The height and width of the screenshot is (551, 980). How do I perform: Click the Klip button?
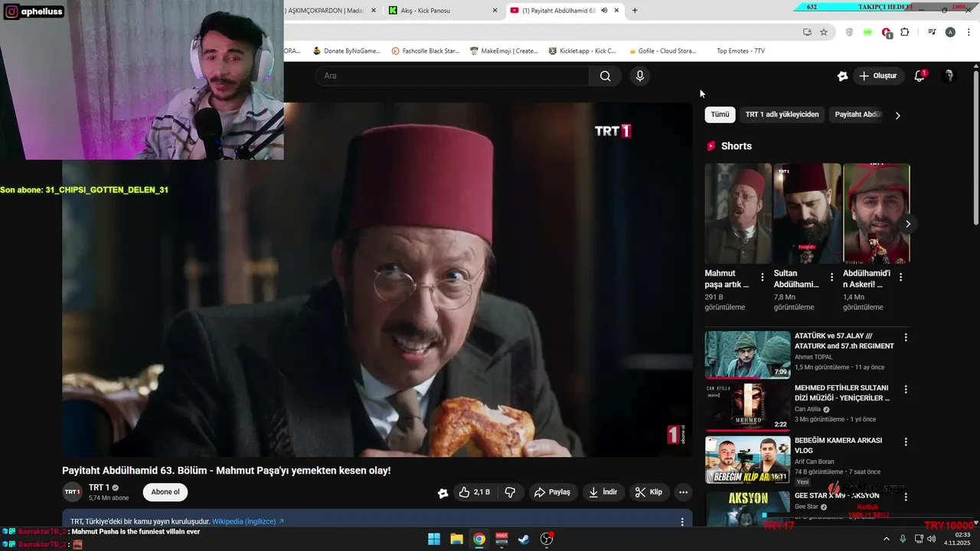pos(649,492)
